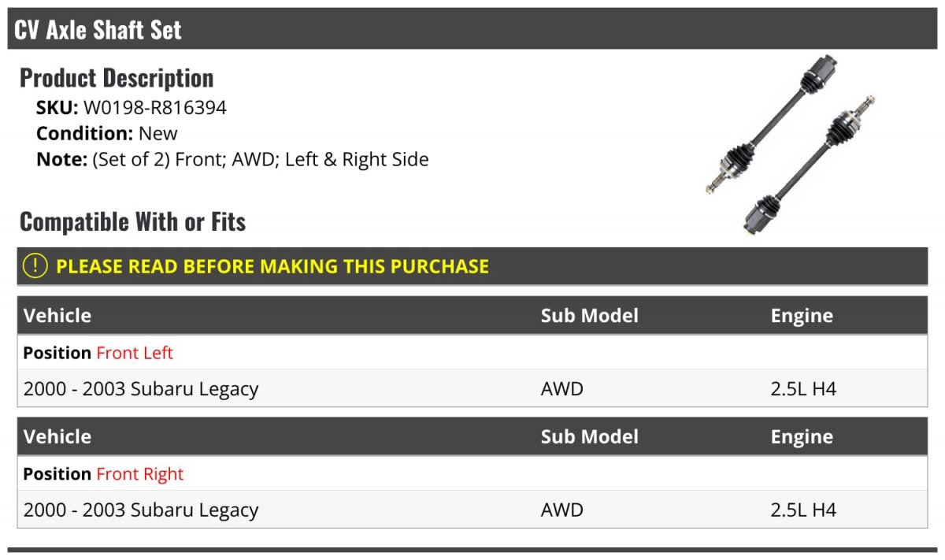Screen dimensions: 945x560
Task: Click the Engine header in first table
Action: click(802, 316)
